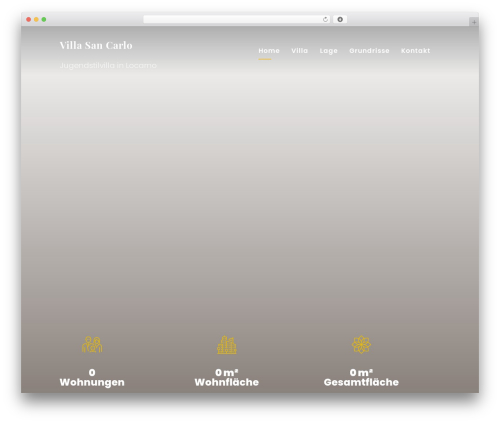This screenshot has height=423, width=500.
Task: Click the Gesamtfläche counter label
Action: (361, 382)
